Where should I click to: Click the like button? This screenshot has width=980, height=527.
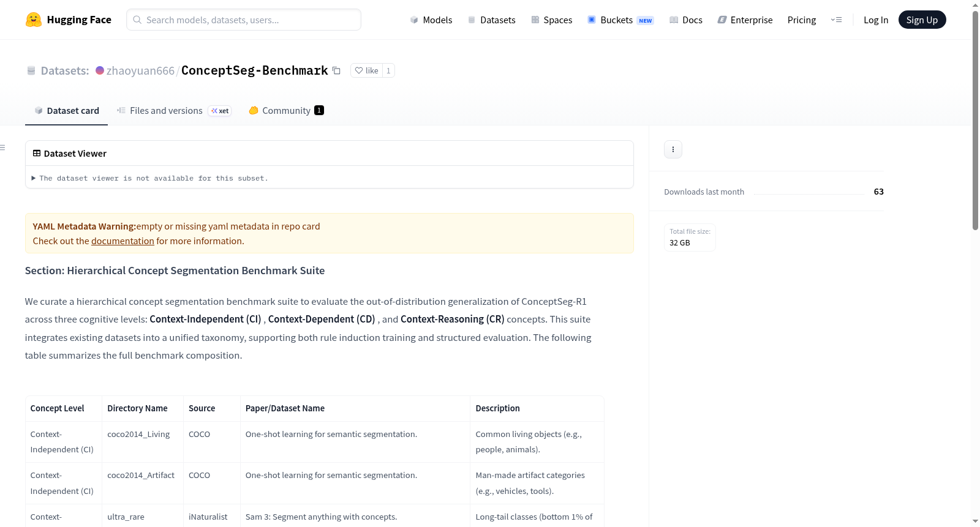[x=366, y=70]
